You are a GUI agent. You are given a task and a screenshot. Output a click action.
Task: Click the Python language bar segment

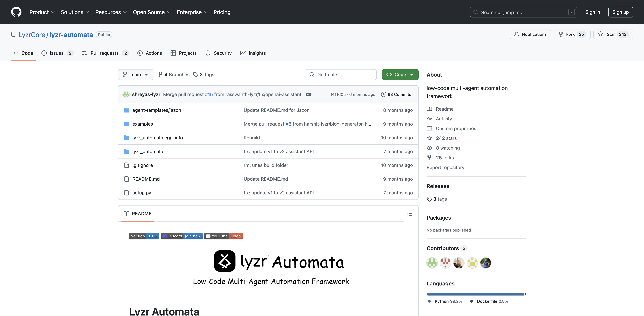475,294
